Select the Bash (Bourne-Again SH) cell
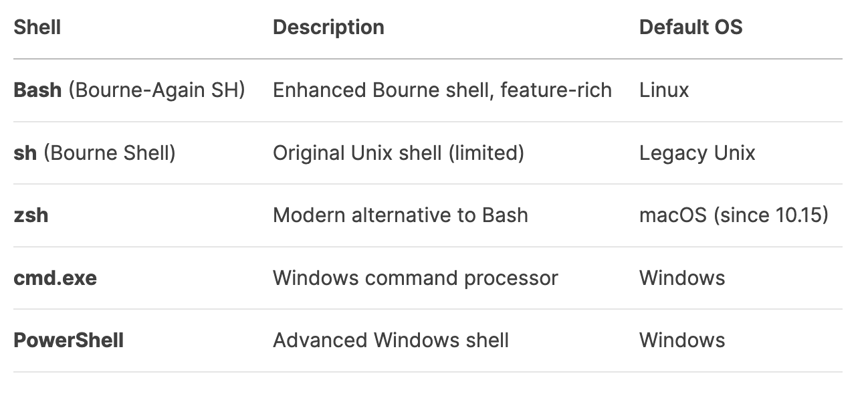Image resolution: width=868 pixels, height=396 pixels. click(x=129, y=90)
